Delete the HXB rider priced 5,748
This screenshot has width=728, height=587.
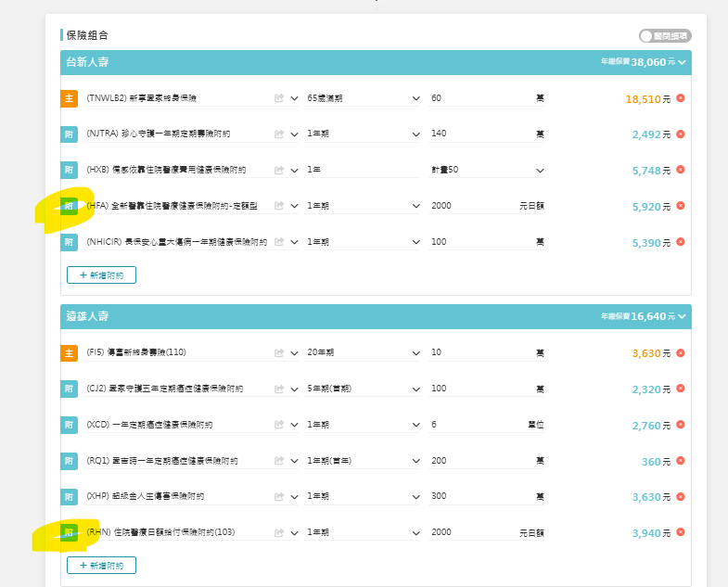pos(680,170)
